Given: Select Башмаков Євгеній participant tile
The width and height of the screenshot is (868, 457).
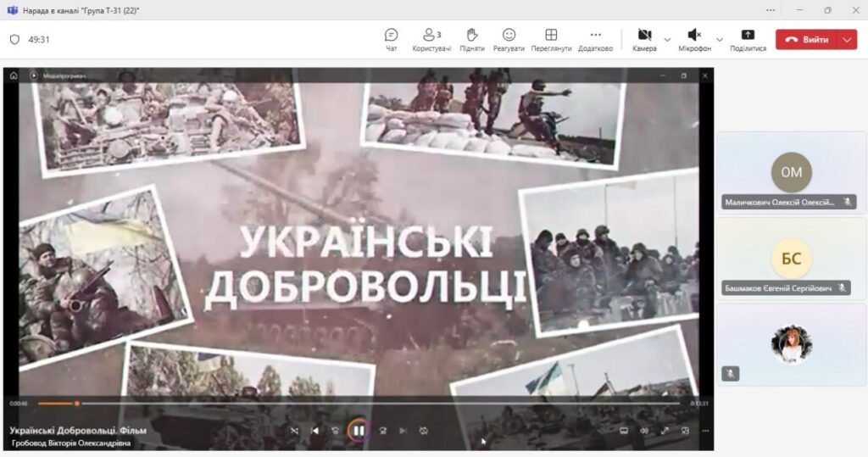Looking at the screenshot, I should (x=791, y=259).
